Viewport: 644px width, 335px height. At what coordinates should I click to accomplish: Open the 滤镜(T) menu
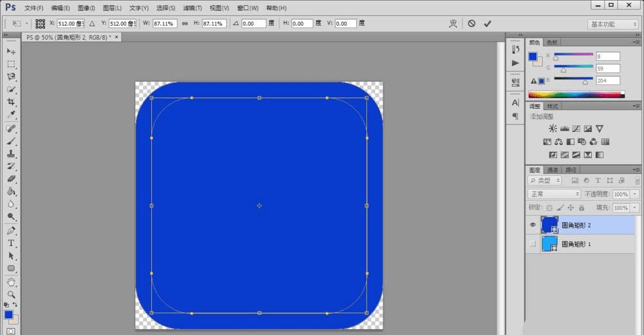pos(192,8)
